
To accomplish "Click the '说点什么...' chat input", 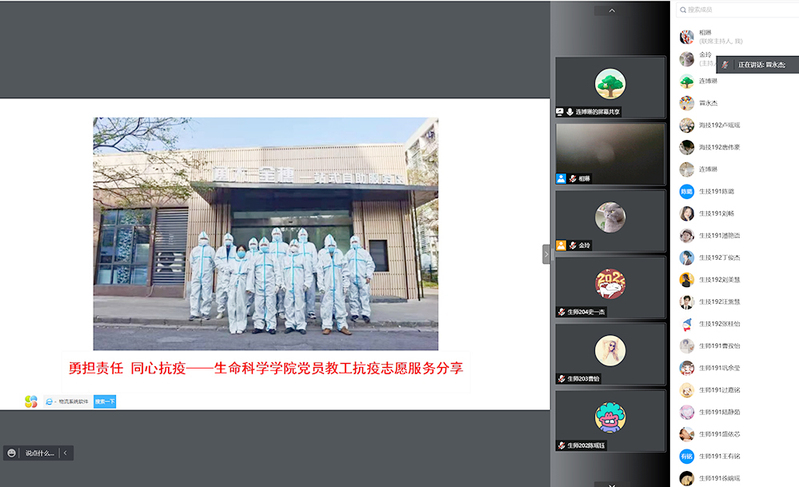I will point(40,453).
